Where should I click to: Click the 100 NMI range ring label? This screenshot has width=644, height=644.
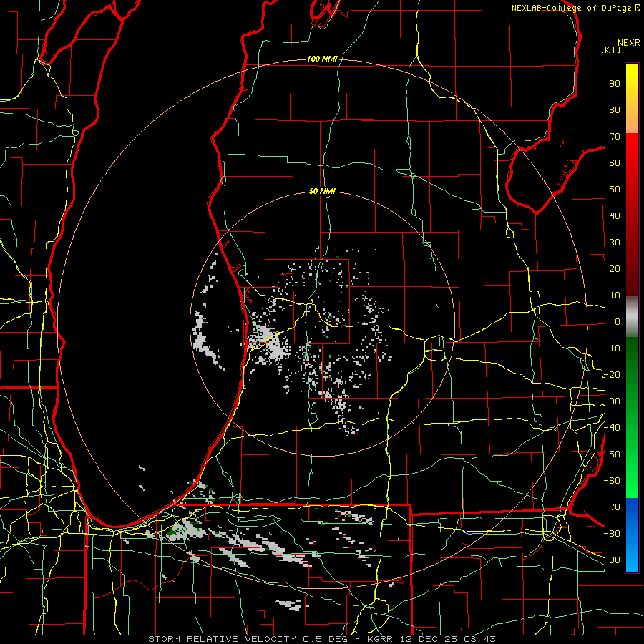(322, 59)
